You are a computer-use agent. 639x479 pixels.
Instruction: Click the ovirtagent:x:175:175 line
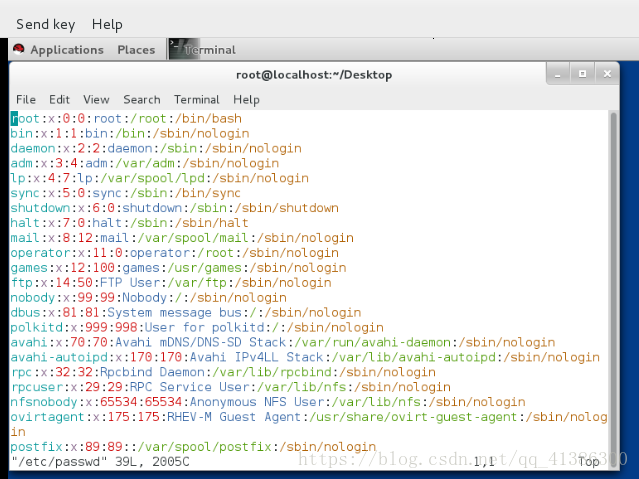pos(309,424)
